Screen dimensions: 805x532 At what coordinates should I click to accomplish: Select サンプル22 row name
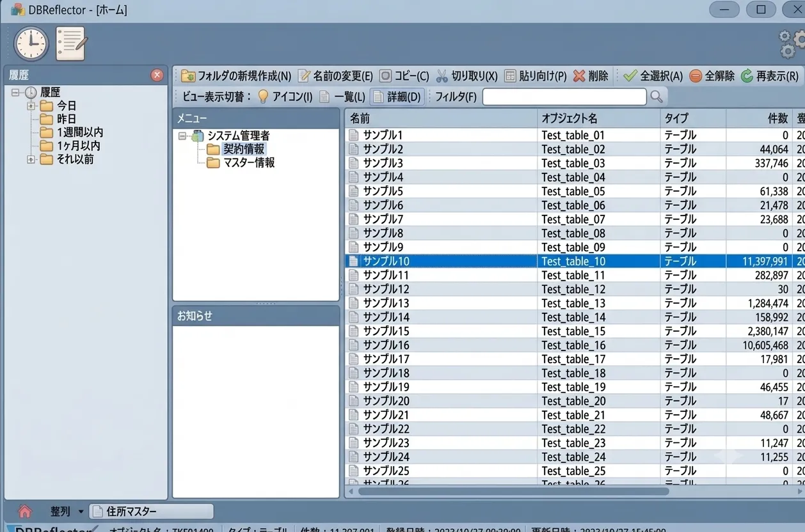pos(386,429)
